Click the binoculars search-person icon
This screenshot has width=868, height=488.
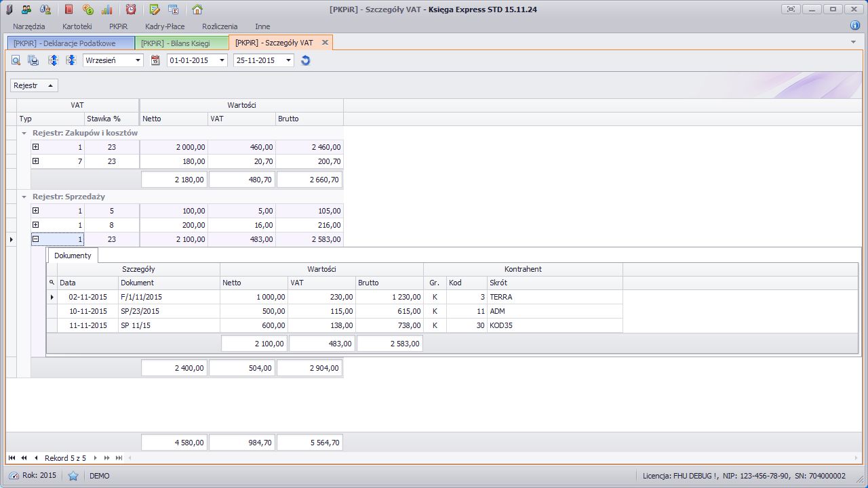click(45, 9)
